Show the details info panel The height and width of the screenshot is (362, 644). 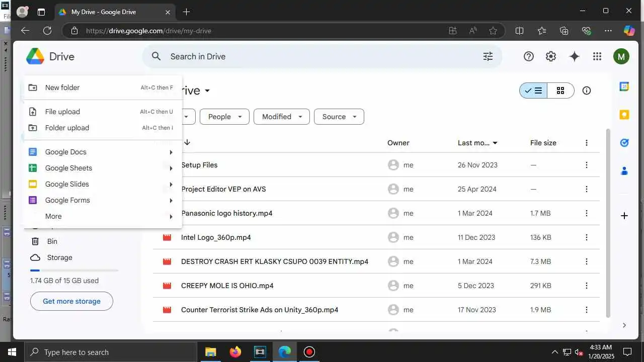point(586,90)
